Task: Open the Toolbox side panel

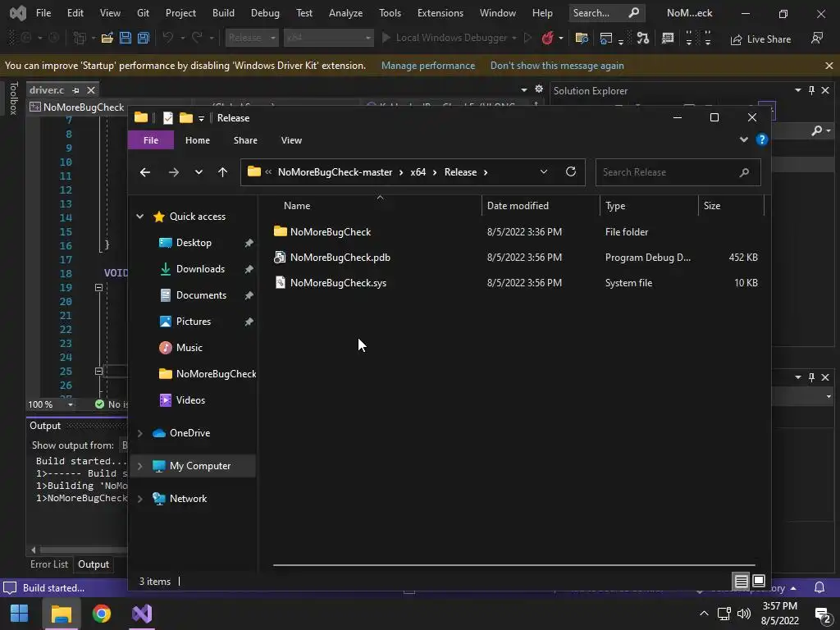Action: 13,98
